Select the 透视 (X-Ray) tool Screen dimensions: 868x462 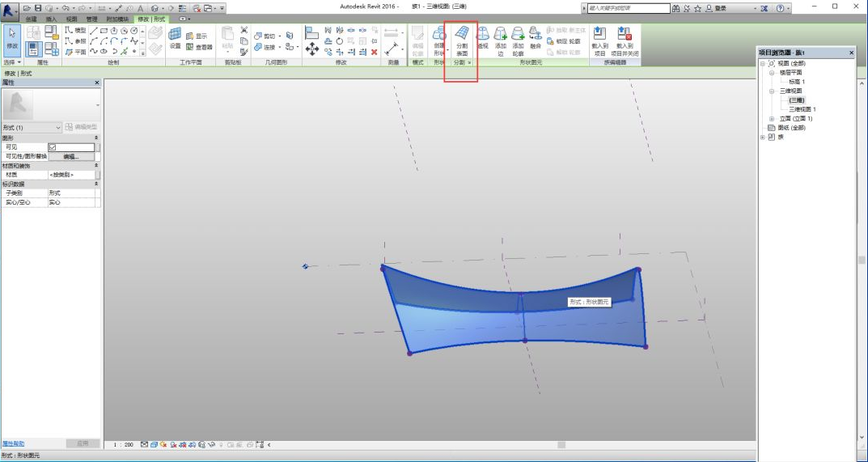point(482,37)
